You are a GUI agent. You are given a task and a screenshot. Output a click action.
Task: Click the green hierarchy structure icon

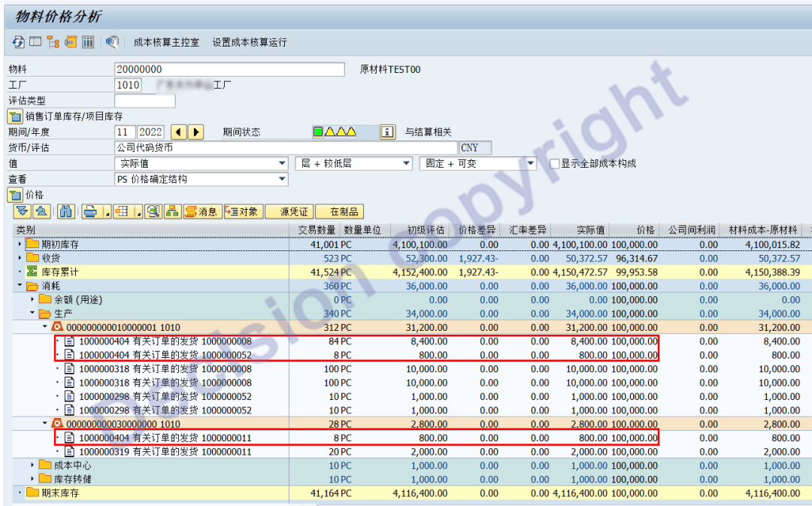[x=172, y=211]
